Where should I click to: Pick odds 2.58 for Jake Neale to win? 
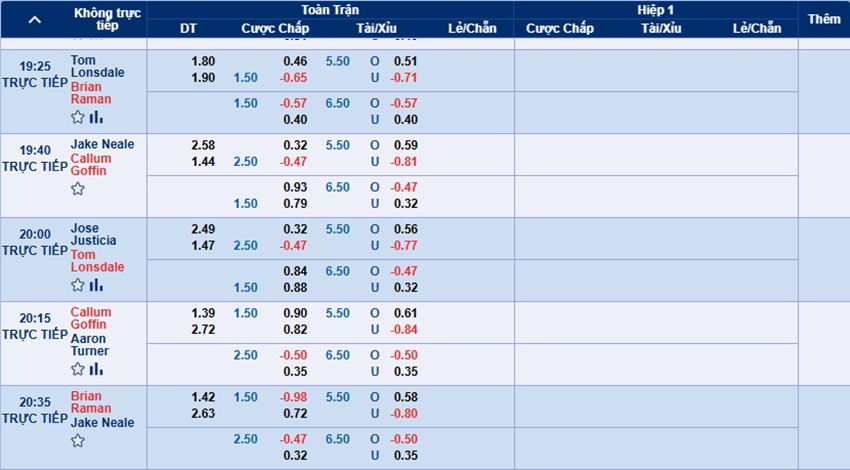pos(203,145)
